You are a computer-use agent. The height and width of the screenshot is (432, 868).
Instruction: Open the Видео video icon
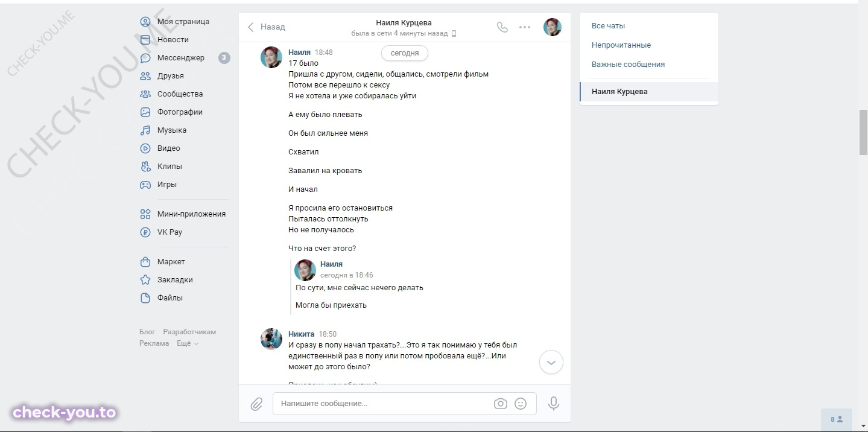point(145,148)
